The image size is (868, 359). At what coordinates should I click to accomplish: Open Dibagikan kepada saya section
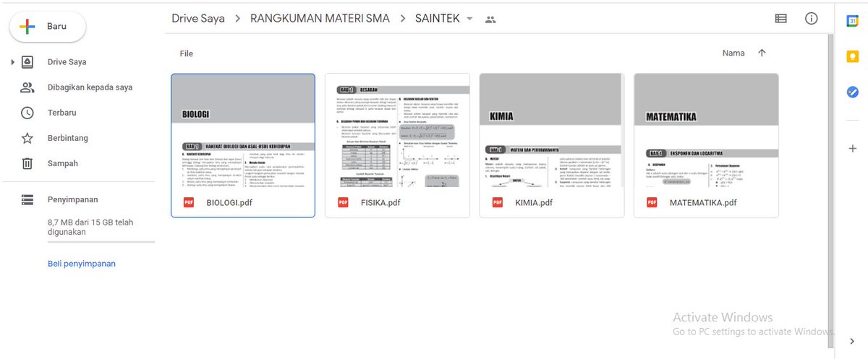click(x=90, y=87)
